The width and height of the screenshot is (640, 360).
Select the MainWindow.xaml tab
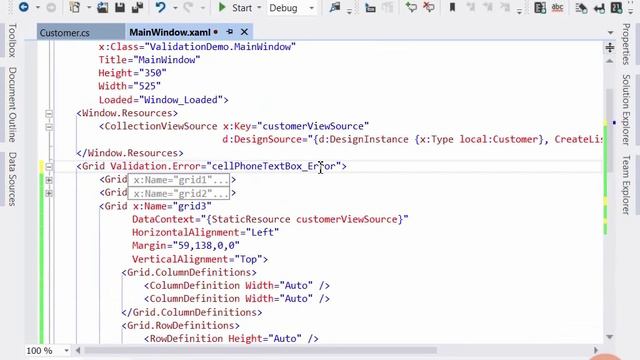coord(169,32)
